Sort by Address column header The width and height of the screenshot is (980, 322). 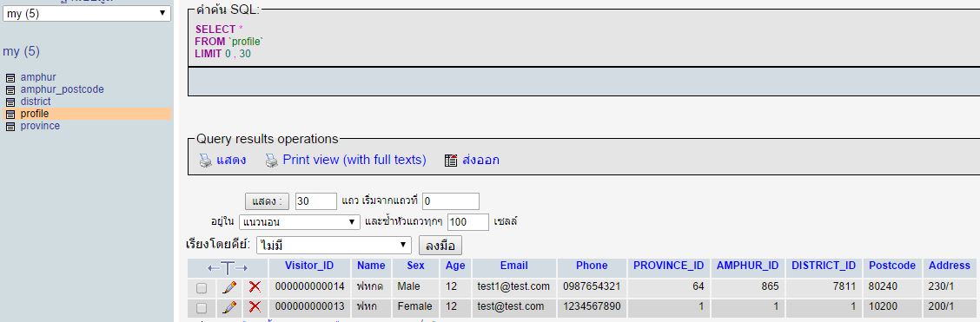[950, 266]
